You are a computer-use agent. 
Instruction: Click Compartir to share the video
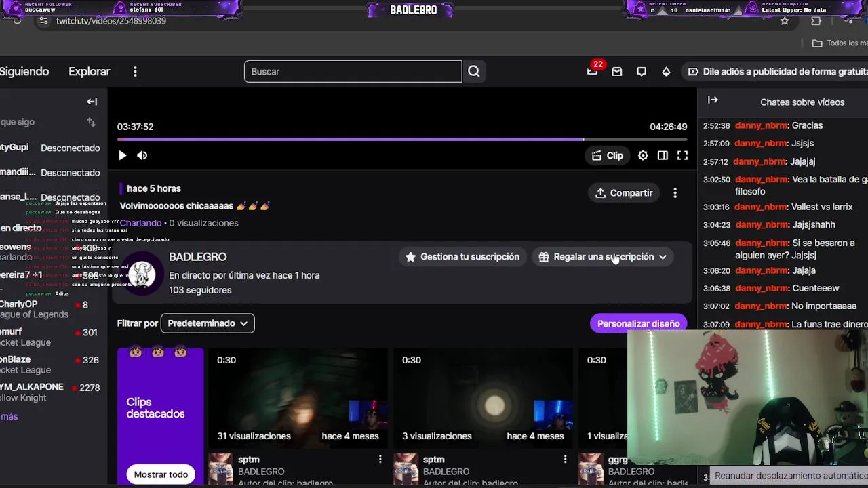click(x=624, y=193)
